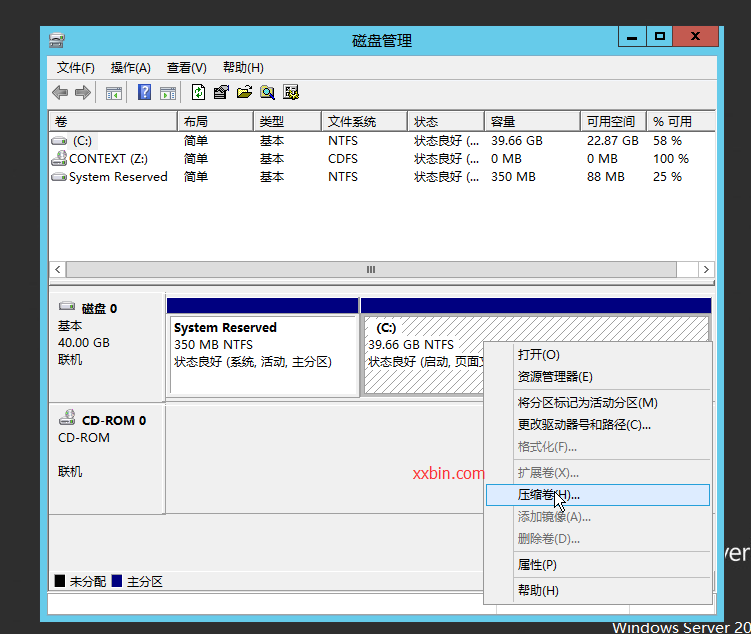Screen dimensions: 751x634
Task: Sort by the 可用空间 column header
Action: [614, 121]
